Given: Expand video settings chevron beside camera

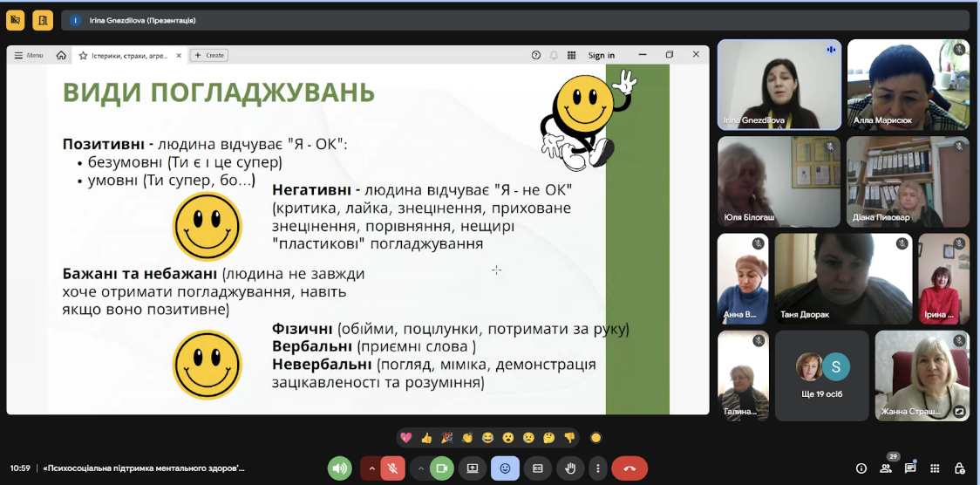Looking at the screenshot, I should pos(420,468).
